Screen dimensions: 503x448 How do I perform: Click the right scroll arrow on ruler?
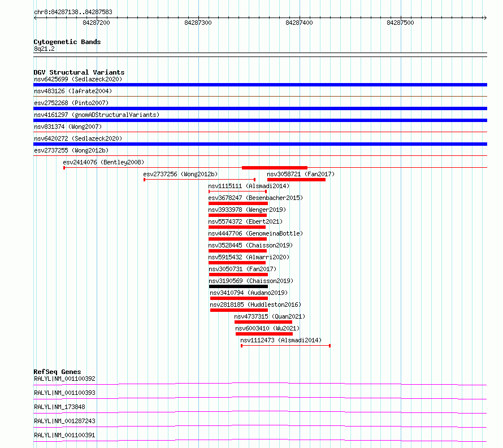point(485,18)
